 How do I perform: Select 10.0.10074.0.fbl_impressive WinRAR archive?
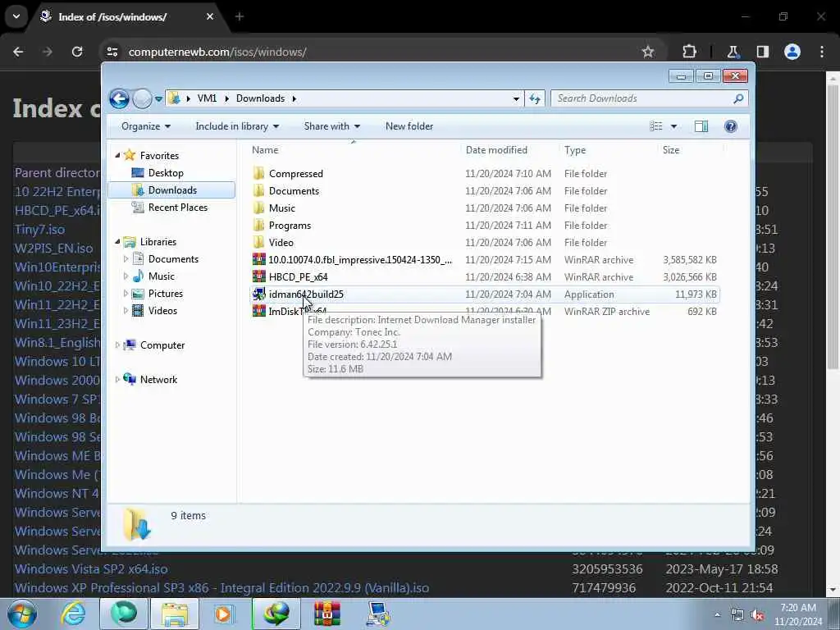pos(360,260)
